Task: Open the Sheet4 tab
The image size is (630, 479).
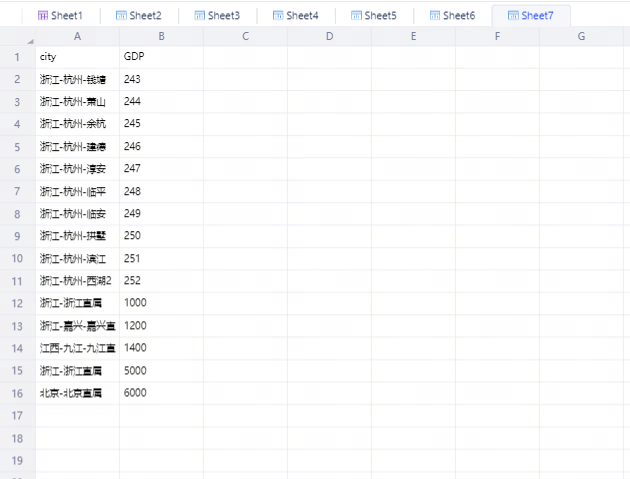Action: 302,16
